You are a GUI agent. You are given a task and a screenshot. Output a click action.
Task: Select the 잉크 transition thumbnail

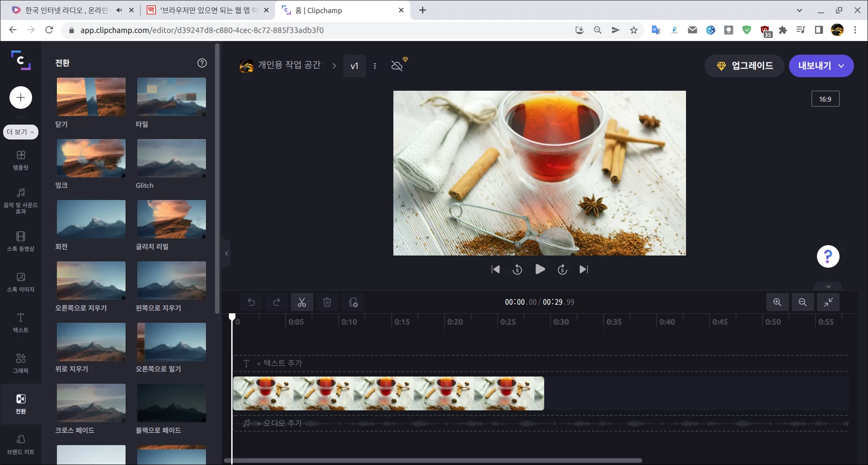91,158
